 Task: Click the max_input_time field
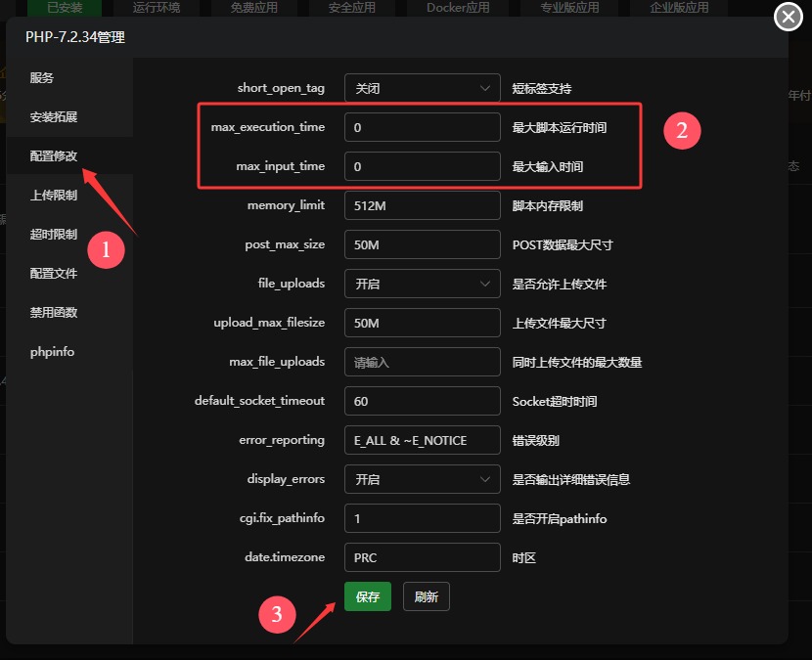coord(422,166)
